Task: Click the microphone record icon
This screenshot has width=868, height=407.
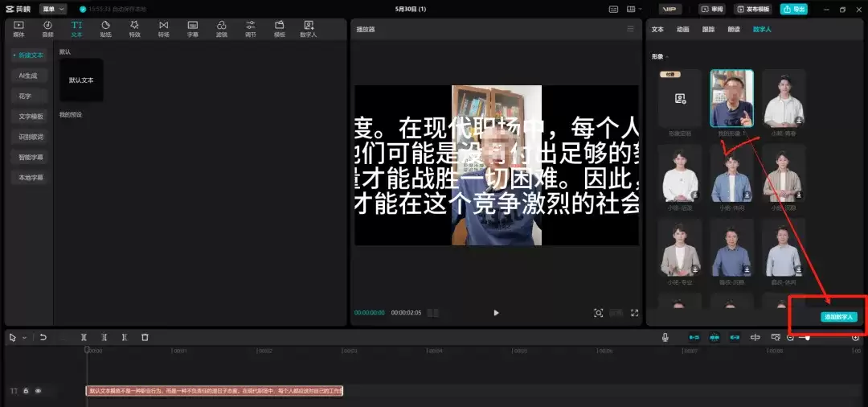Action: [x=665, y=337]
